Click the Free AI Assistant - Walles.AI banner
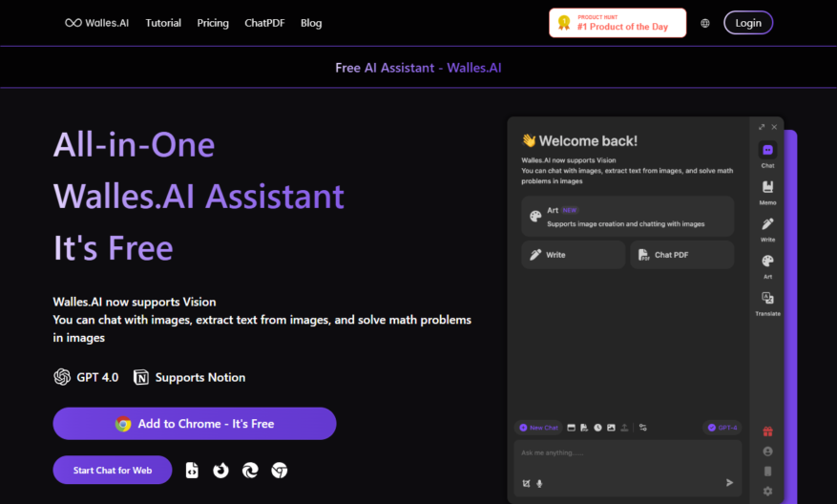The height and width of the screenshot is (504, 837). click(x=418, y=68)
